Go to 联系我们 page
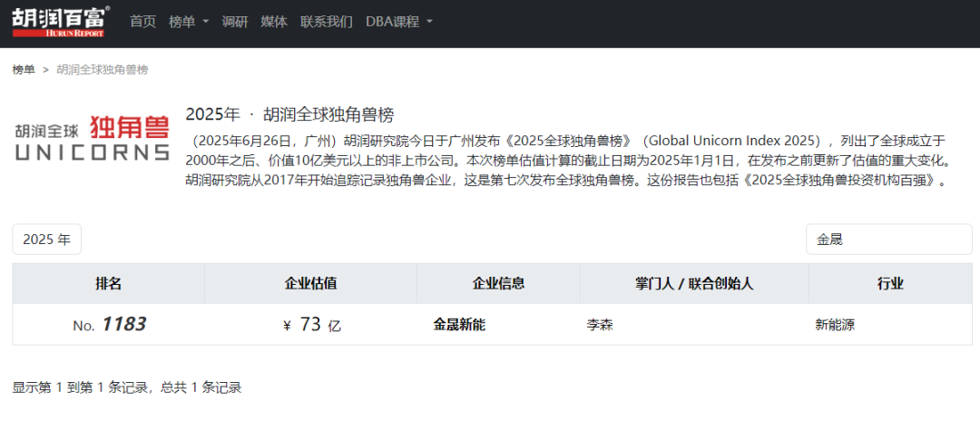 tap(327, 22)
